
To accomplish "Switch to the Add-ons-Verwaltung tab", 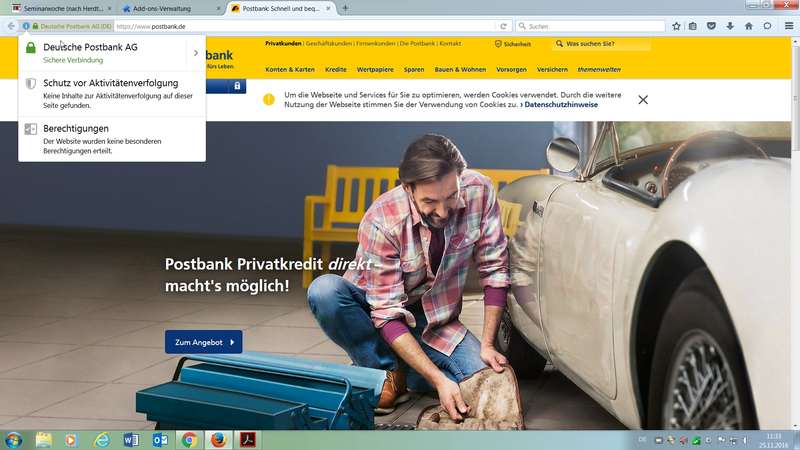I will [x=165, y=8].
